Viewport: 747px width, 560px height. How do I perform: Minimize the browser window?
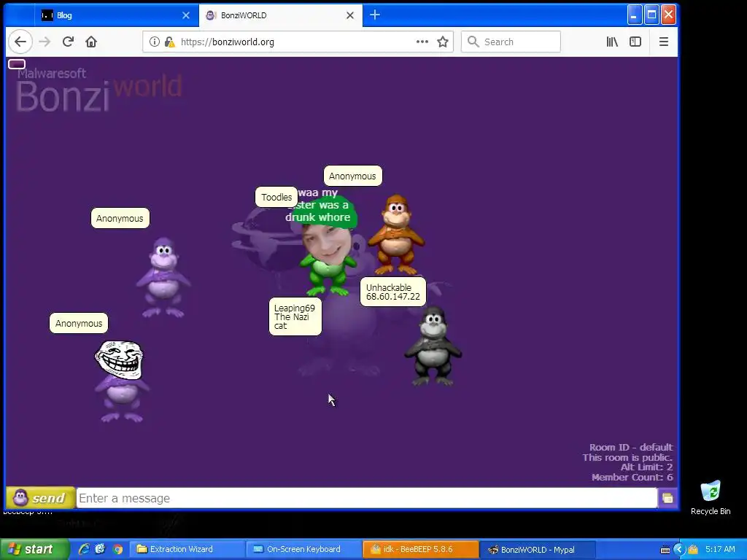pos(634,15)
